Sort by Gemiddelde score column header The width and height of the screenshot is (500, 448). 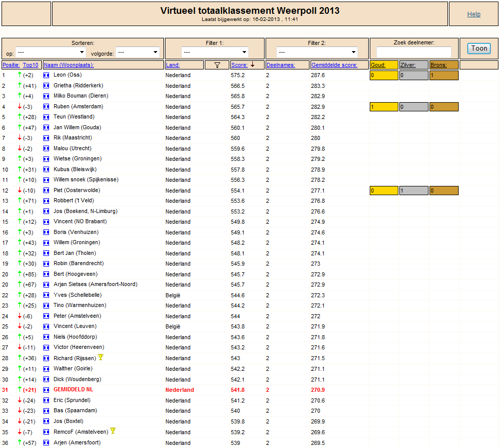tap(334, 65)
